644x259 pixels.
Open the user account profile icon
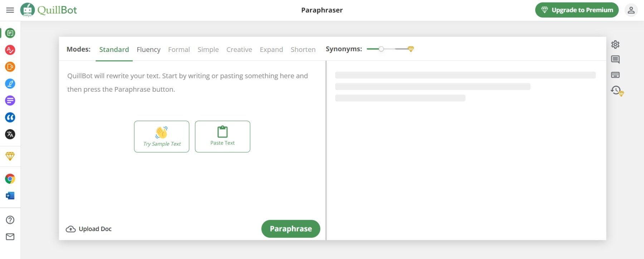(631, 10)
